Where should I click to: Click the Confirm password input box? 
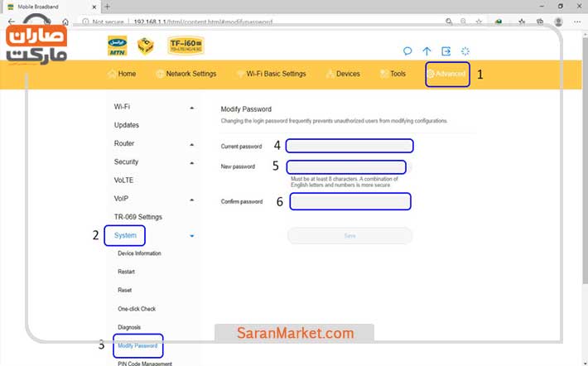[x=349, y=201]
